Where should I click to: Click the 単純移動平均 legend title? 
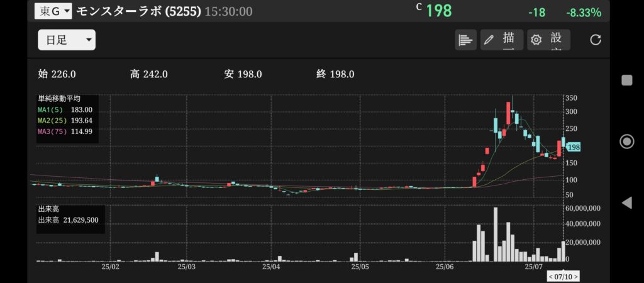click(x=59, y=99)
